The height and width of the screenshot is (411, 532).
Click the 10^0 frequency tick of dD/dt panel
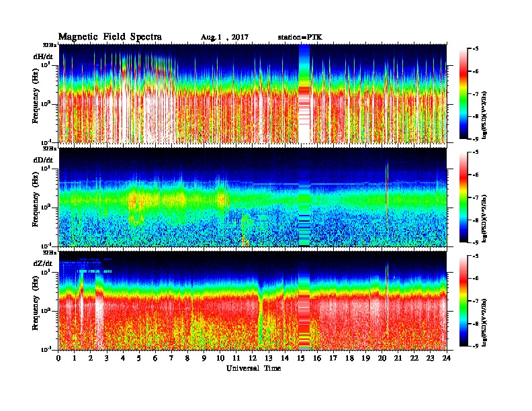point(47,207)
